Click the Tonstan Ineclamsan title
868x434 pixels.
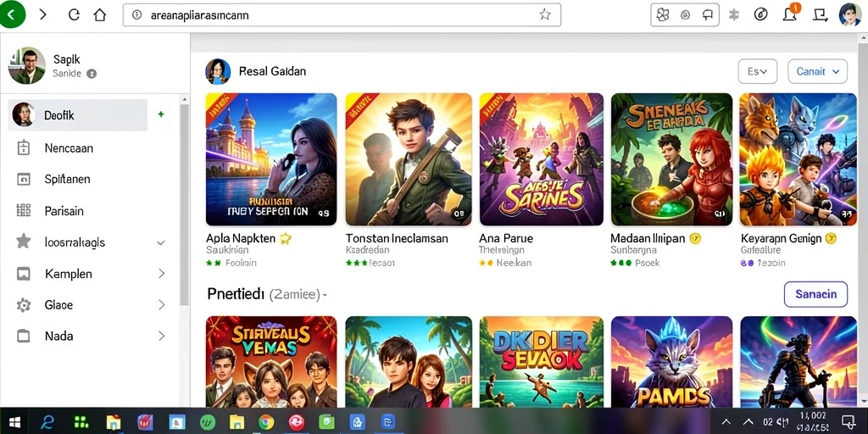tap(397, 238)
